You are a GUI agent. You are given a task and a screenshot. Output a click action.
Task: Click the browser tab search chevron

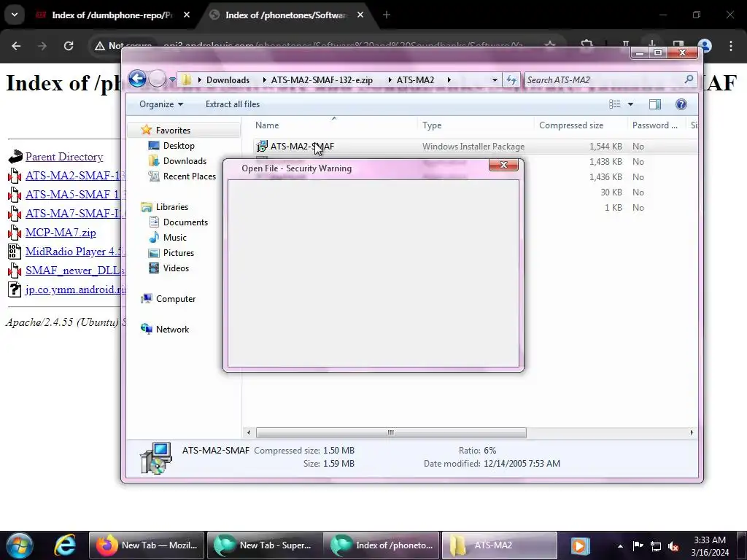[15, 15]
